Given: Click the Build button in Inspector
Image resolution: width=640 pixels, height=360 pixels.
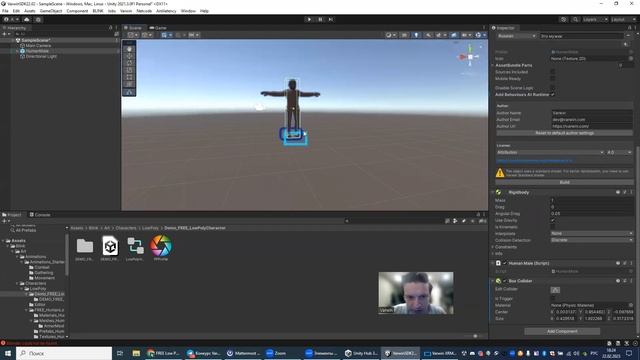Looking at the screenshot, I should click(x=564, y=182).
